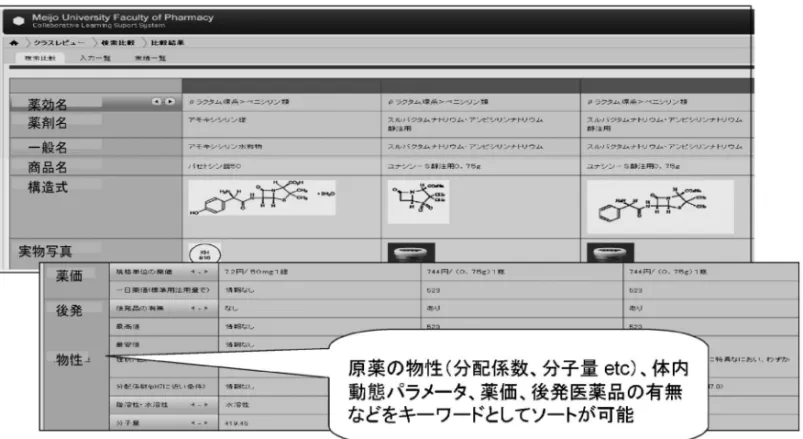Open the クラスレビュー breadcrumb link
This screenshot has width=803, height=439.
59,43
